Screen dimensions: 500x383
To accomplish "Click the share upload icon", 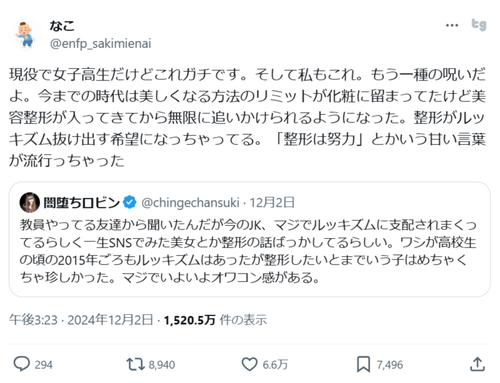I will click(x=477, y=364).
